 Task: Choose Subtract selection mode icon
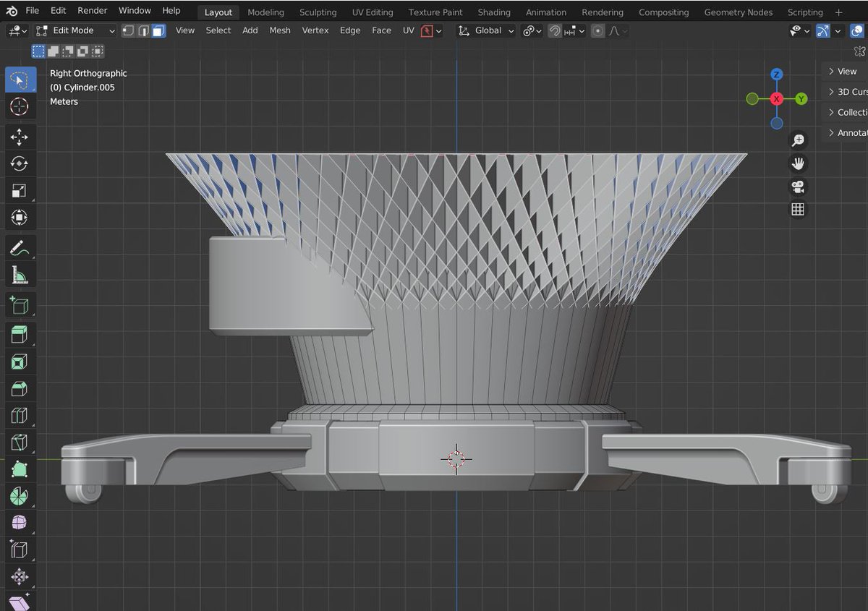pyautogui.click(x=68, y=51)
